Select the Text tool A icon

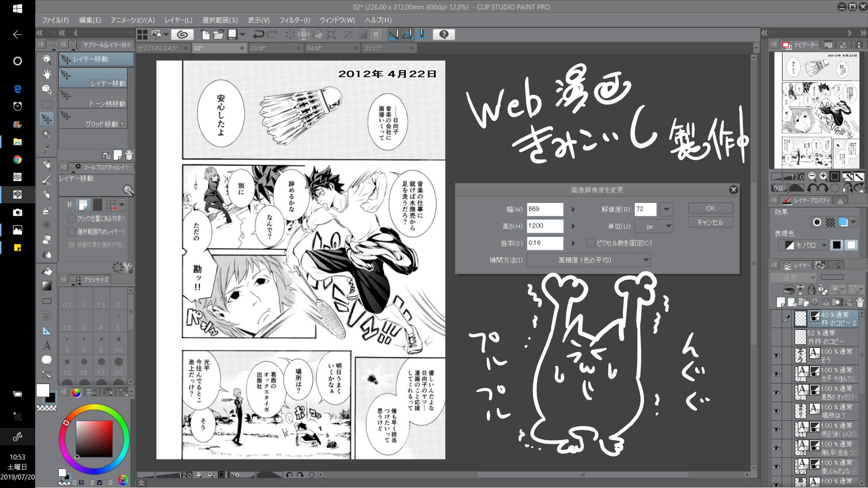tap(47, 345)
